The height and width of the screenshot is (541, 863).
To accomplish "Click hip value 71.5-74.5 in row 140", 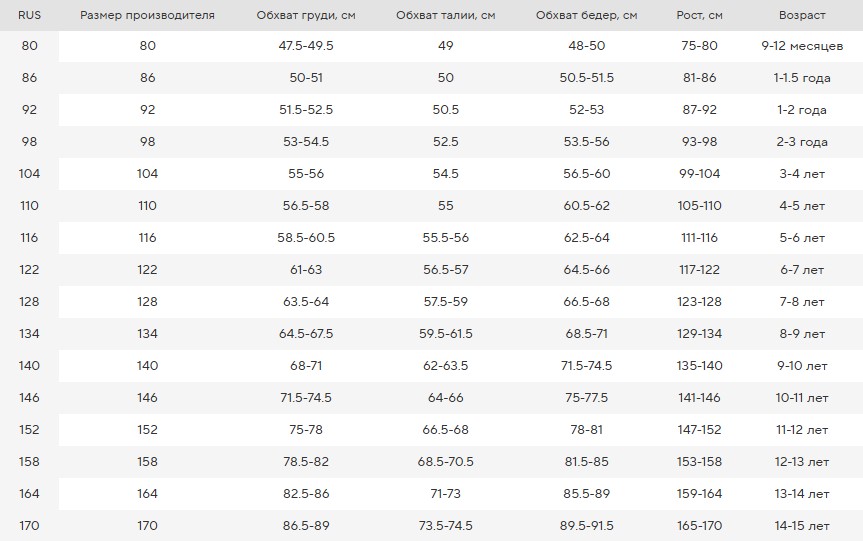I will pos(587,365).
